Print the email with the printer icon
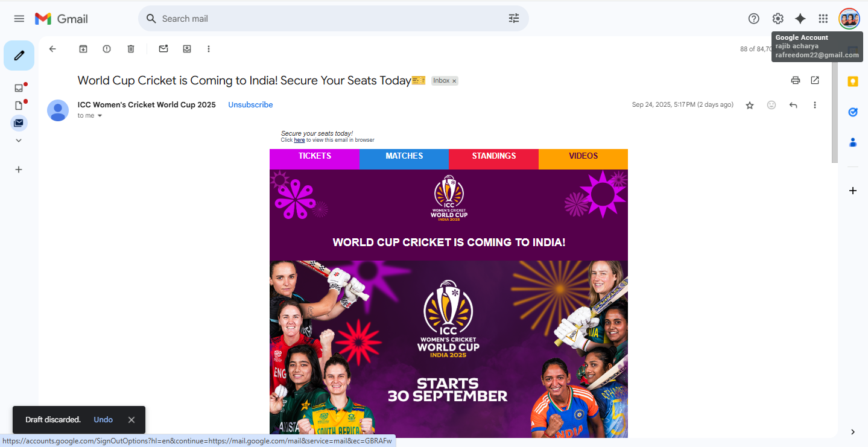868x447 pixels. [796, 80]
